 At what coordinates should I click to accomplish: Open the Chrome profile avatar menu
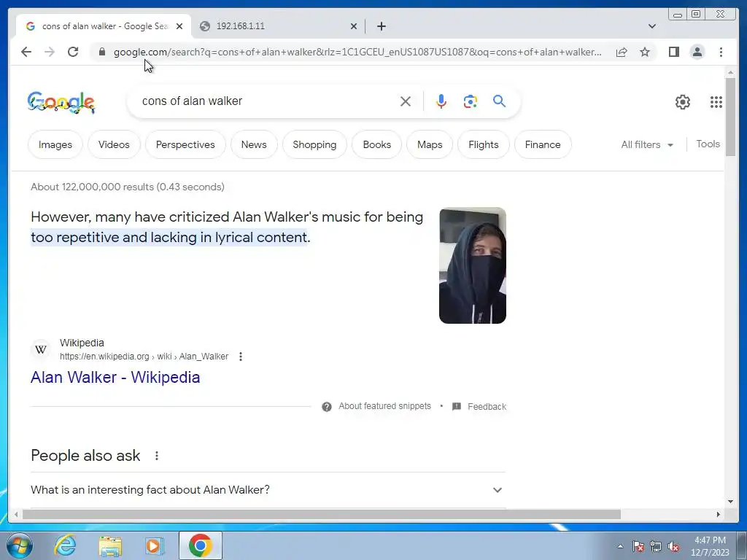[x=697, y=52]
